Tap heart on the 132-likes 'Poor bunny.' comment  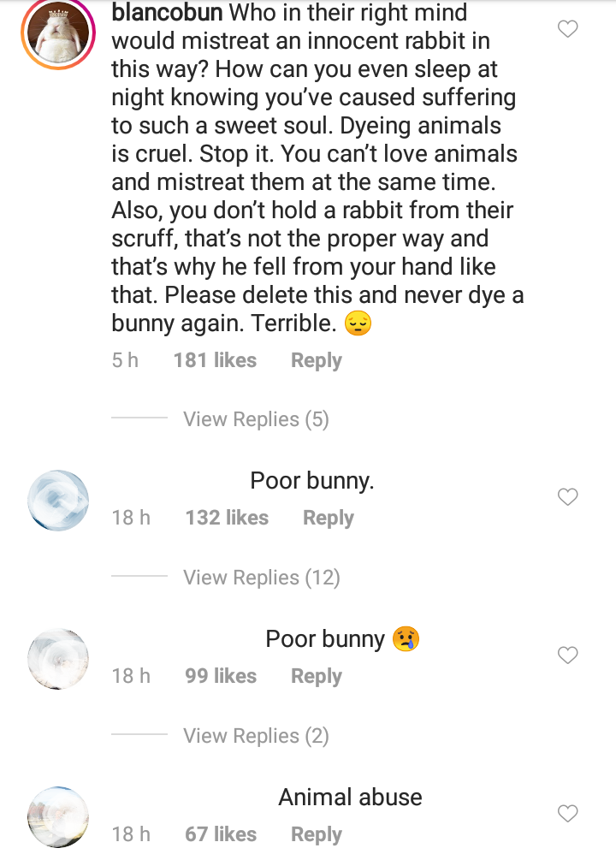[x=567, y=497]
